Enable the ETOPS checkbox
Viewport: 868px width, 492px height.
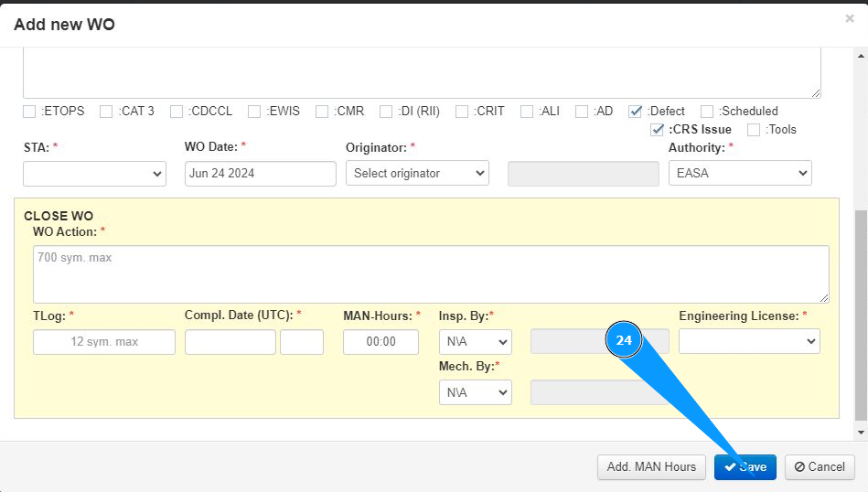point(30,112)
